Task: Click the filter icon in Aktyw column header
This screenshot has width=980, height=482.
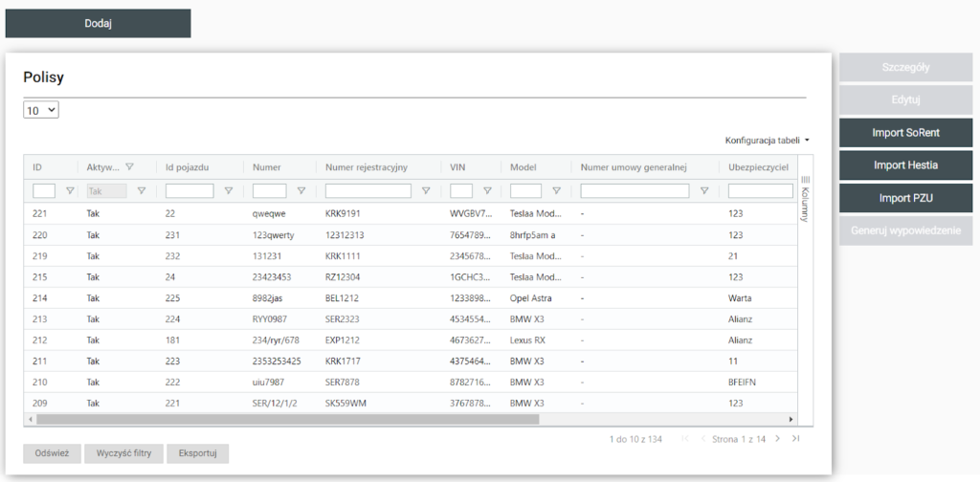Action: point(129,167)
